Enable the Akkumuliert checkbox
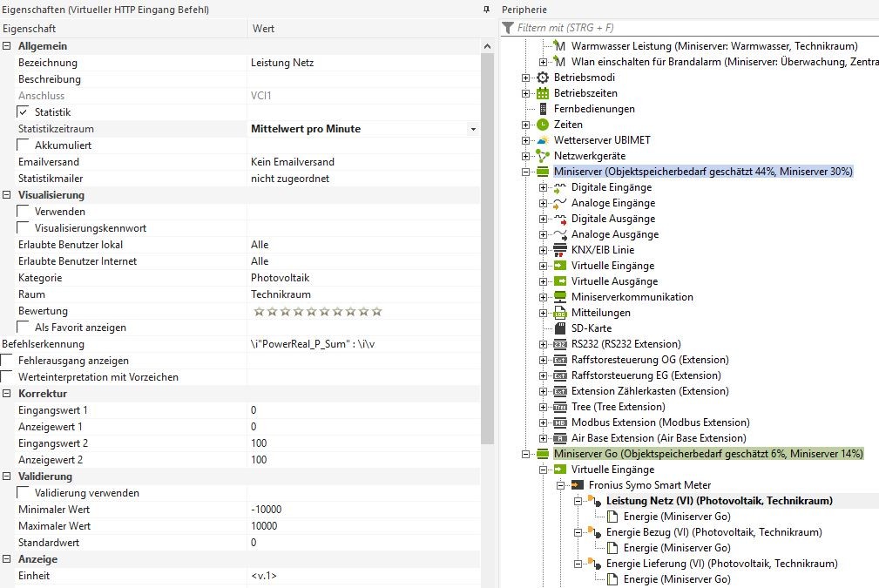Image resolution: width=879 pixels, height=588 pixels. point(24,145)
